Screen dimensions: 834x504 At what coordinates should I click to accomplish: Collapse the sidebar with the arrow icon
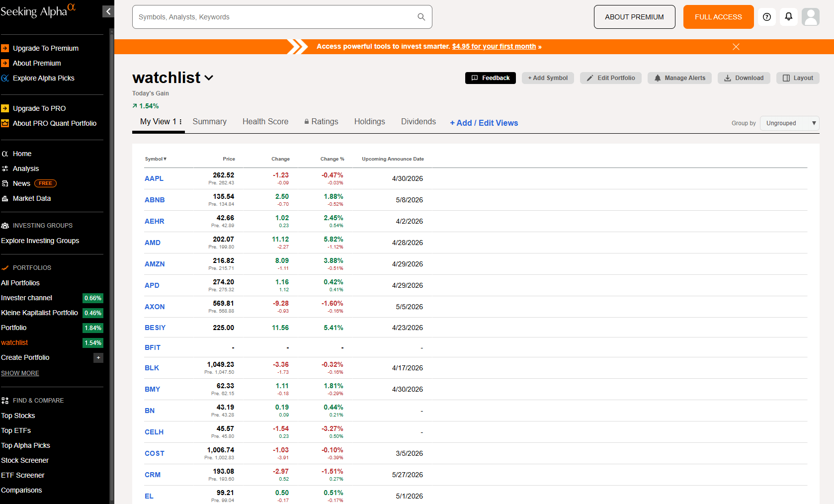point(108,11)
